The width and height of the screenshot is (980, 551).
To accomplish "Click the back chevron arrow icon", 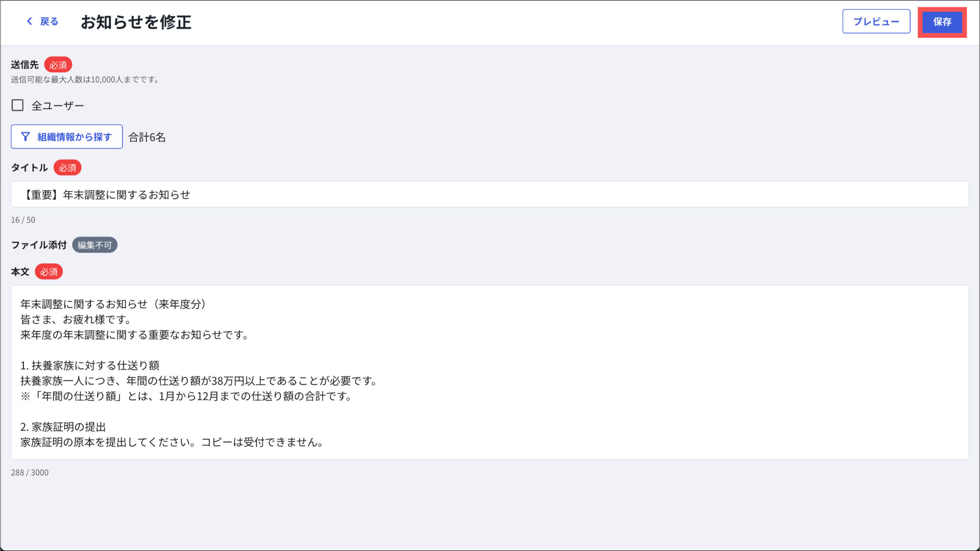I will pyautogui.click(x=30, y=21).
